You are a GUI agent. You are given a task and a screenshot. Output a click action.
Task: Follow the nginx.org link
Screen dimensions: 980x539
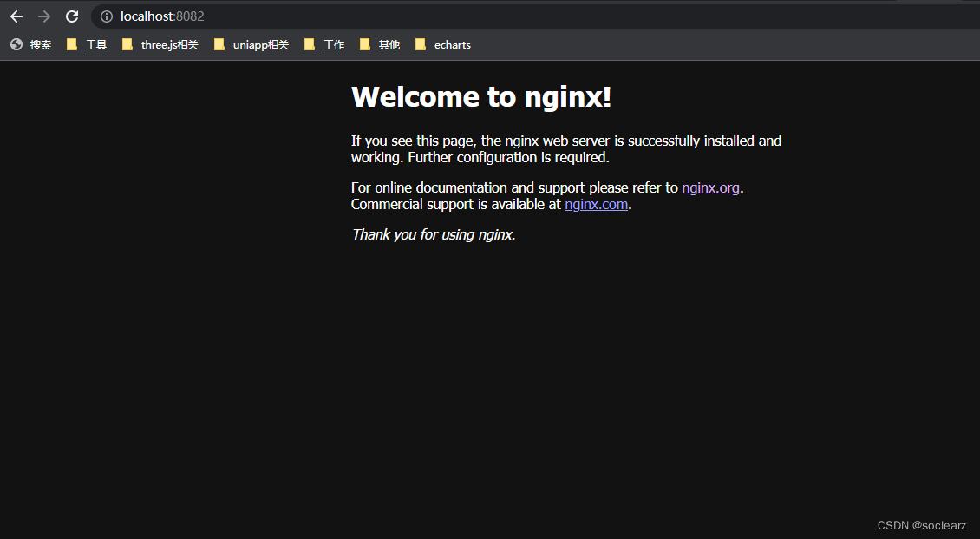710,187
